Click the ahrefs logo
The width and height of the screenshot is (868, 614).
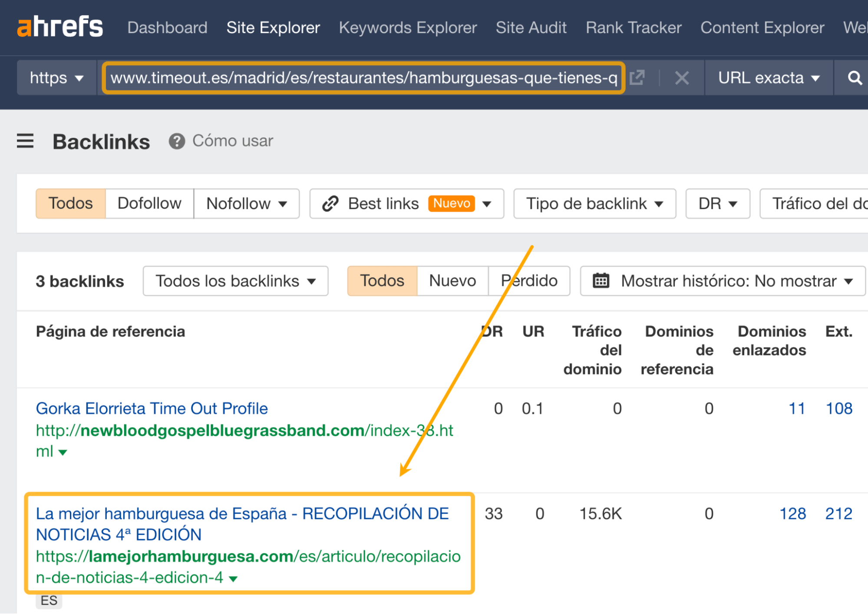click(59, 27)
